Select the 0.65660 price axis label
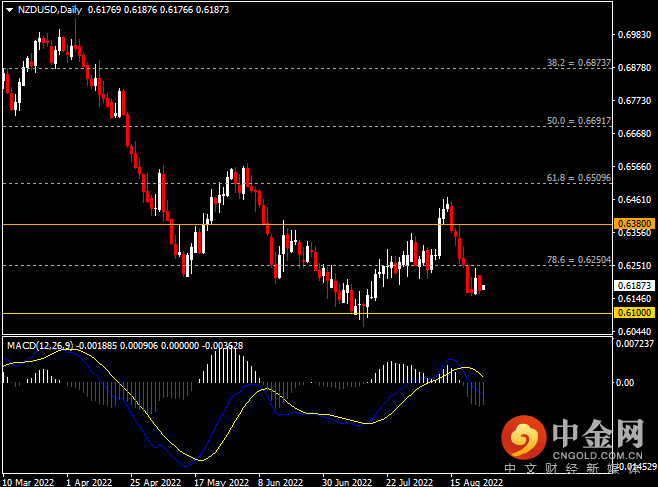Image resolution: width=658 pixels, height=487 pixels. (634, 167)
